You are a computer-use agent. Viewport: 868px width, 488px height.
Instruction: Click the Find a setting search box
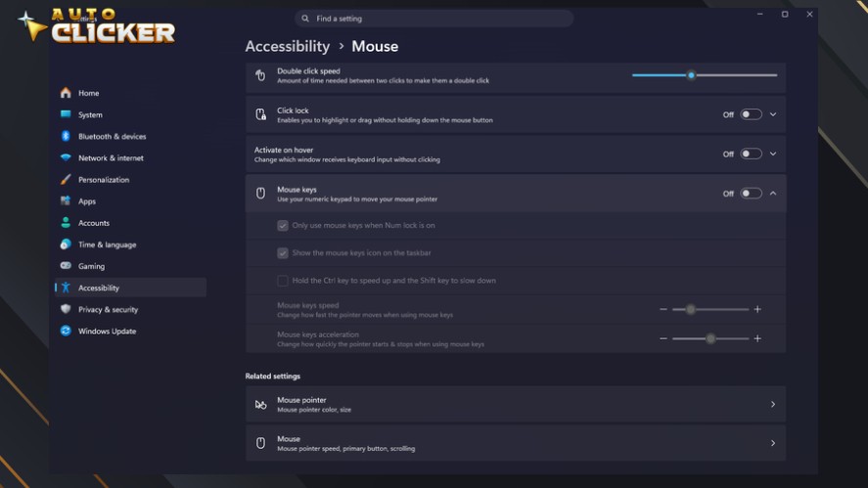tap(434, 19)
